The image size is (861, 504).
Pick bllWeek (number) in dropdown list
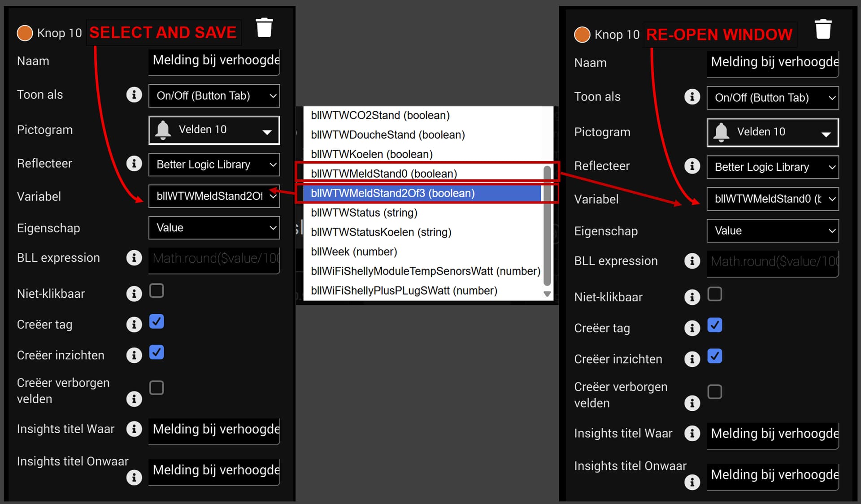pyautogui.click(x=354, y=252)
